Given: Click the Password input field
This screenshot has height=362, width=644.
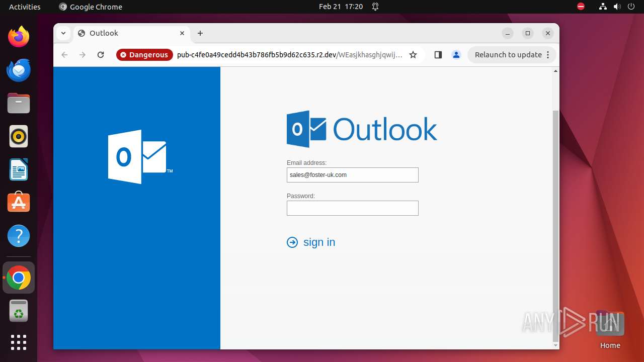Looking at the screenshot, I should (353, 208).
